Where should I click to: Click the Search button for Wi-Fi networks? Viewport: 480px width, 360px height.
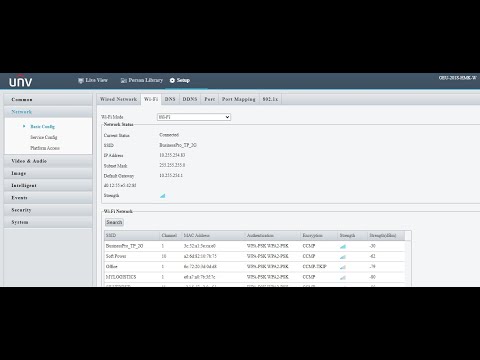point(114,222)
